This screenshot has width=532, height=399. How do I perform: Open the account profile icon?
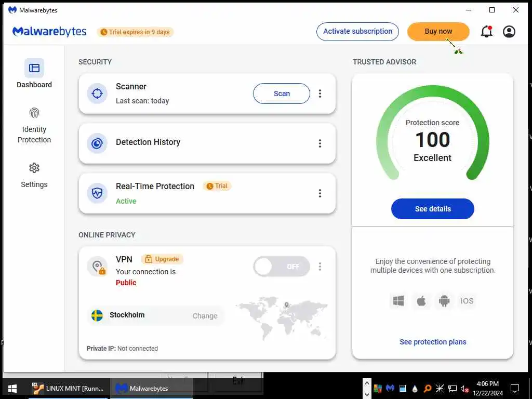(509, 32)
